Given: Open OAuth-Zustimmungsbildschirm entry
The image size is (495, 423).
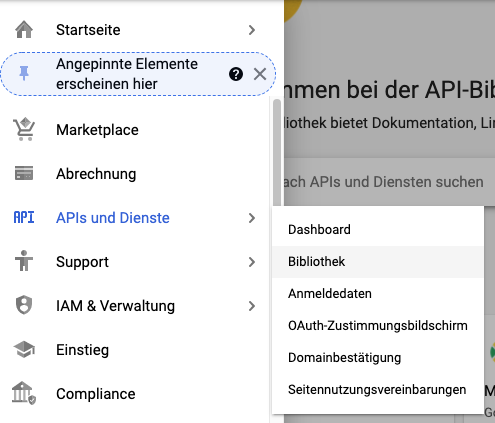Looking at the screenshot, I should 378,326.
